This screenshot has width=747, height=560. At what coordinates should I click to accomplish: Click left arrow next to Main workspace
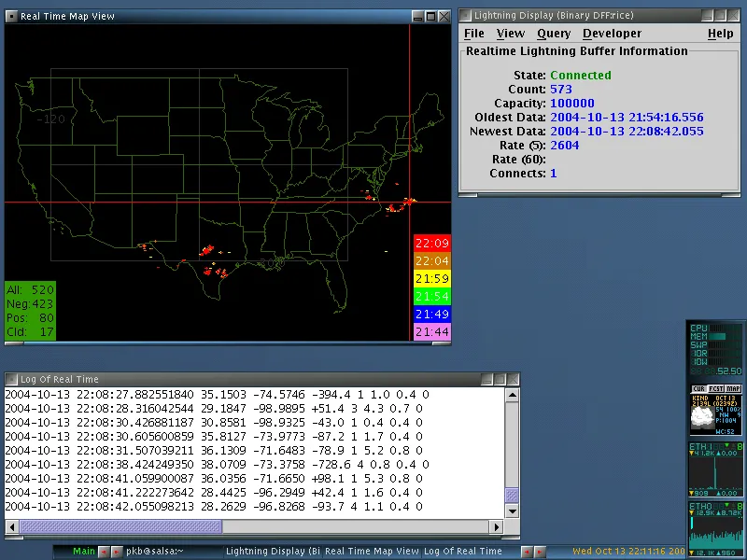pos(104,552)
